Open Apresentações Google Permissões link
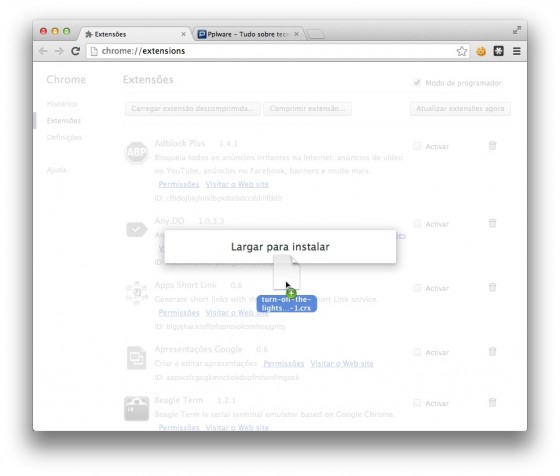Screen dimensions: 560x476 284,364
